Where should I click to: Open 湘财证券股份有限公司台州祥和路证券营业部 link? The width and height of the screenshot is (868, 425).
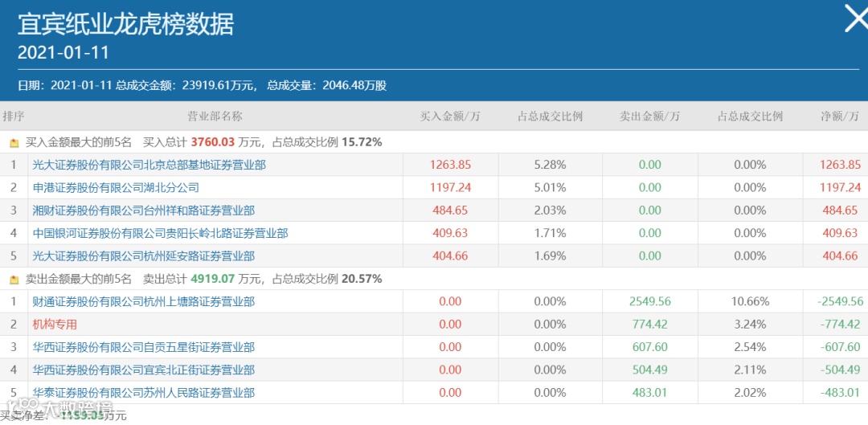coord(144,210)
